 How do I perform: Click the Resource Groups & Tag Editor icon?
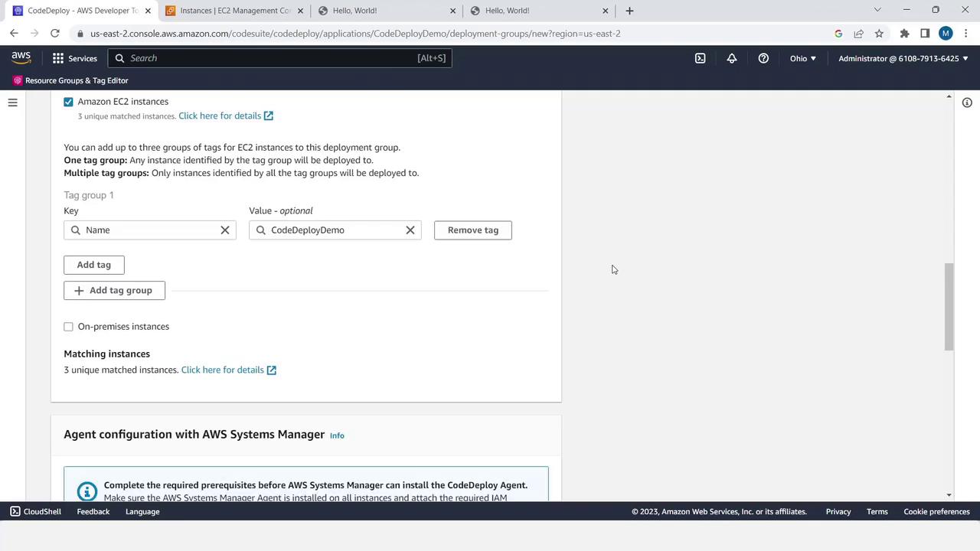18,80
